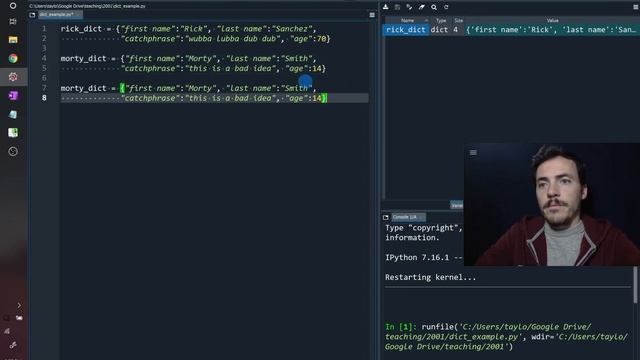Click the green app icon below the notepad icon
This screenshot has width=640, height=360.
(13, 133)
